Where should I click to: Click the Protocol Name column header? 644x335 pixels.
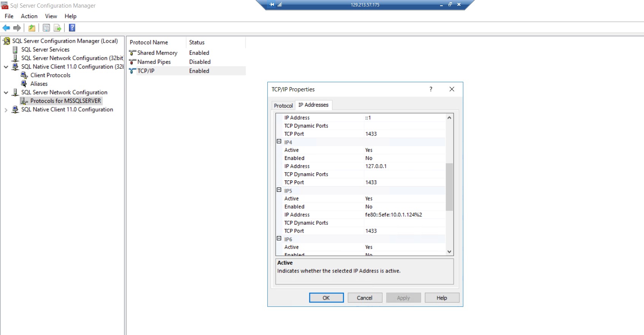tap(156, 42)
